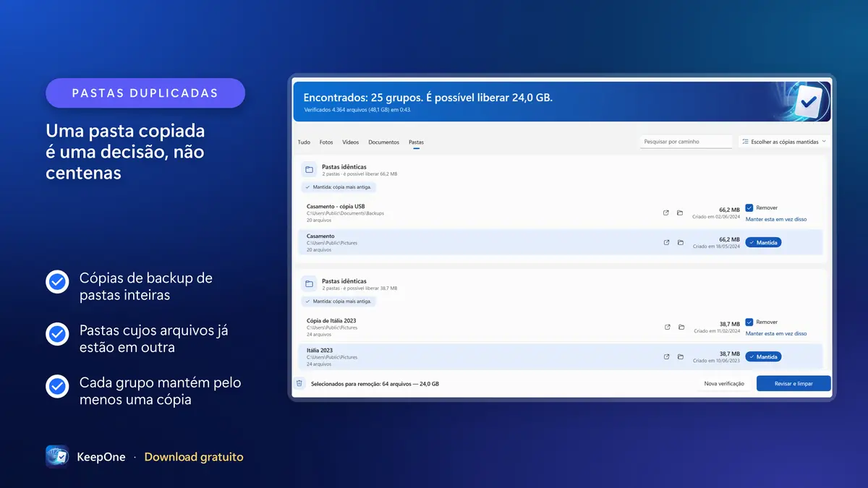
Task: Click check icon beside Cópias de backup
Action: [x=57, y=282]
